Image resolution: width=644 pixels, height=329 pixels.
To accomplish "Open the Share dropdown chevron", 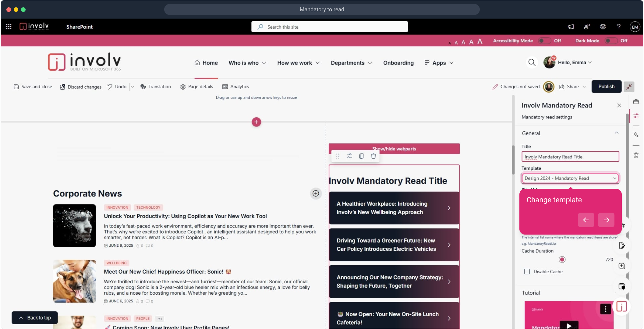I will (584, 87).
